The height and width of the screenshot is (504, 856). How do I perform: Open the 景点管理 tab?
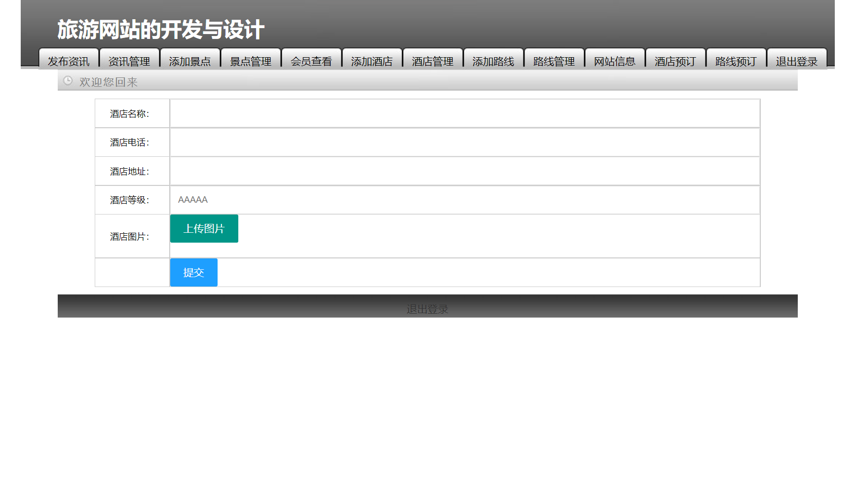pyautogui.click(x=251, y=59)
